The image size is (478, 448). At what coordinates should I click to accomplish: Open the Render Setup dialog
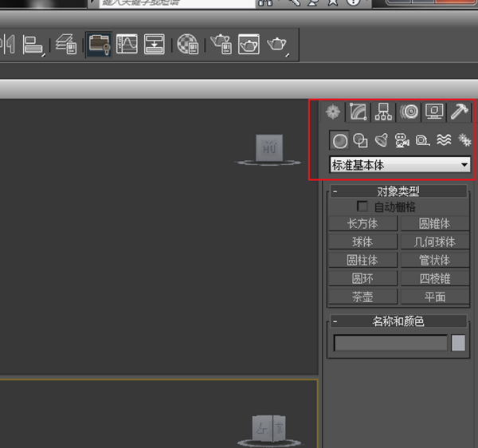point(221,44)
